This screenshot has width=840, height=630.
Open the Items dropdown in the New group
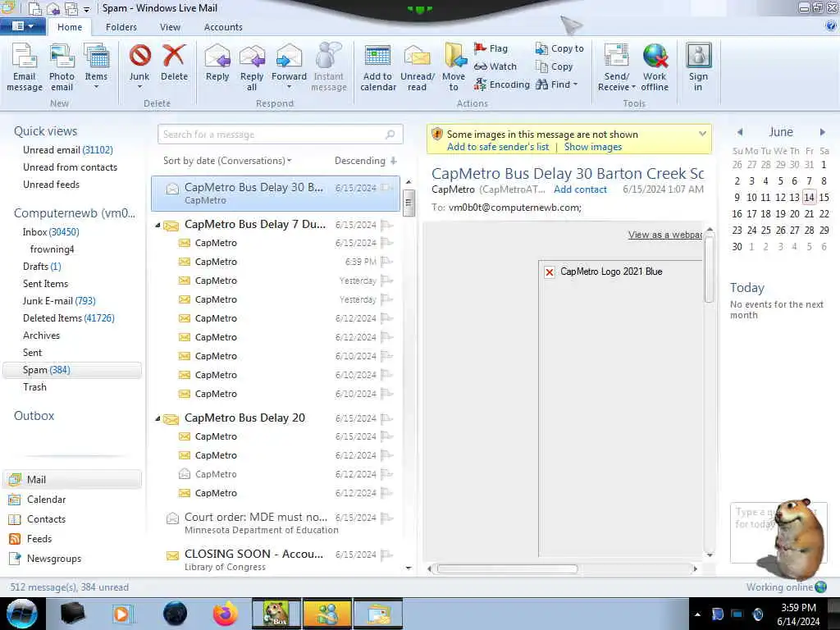96,67
